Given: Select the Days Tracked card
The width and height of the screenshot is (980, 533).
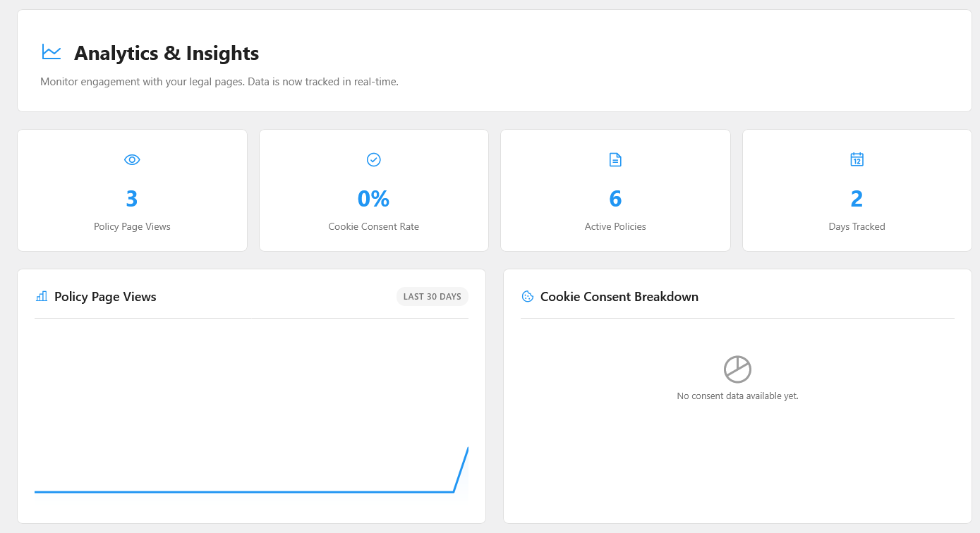Looking at the screenshot, I should click(x=857, y=190).
